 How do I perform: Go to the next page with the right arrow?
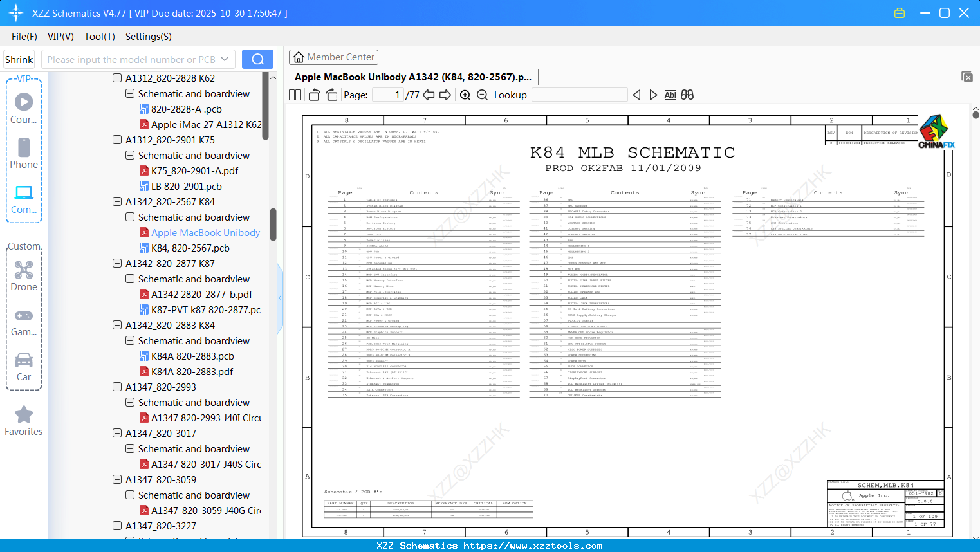(445, 95)
